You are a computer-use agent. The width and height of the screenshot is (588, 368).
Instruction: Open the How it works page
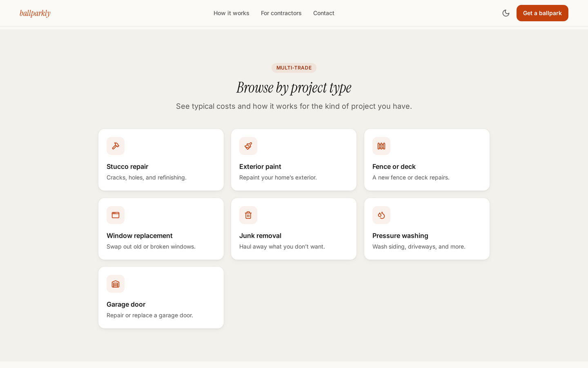coord(231,13)
